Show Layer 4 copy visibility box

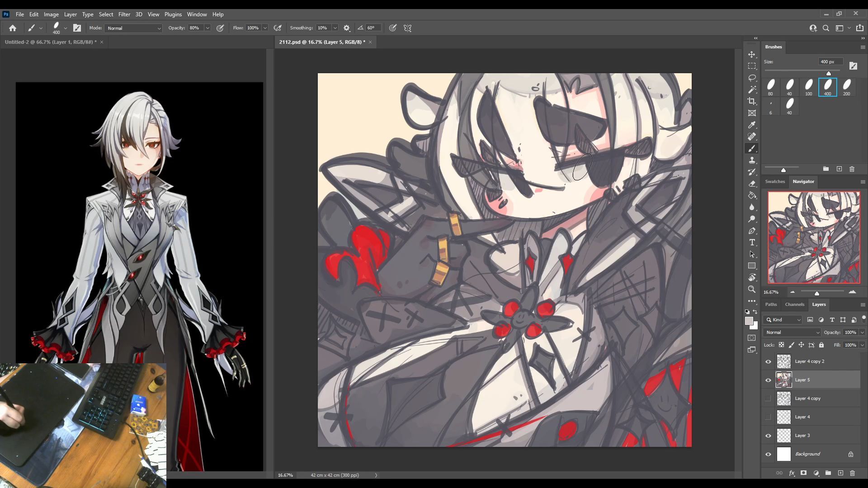tap(768, 399)
